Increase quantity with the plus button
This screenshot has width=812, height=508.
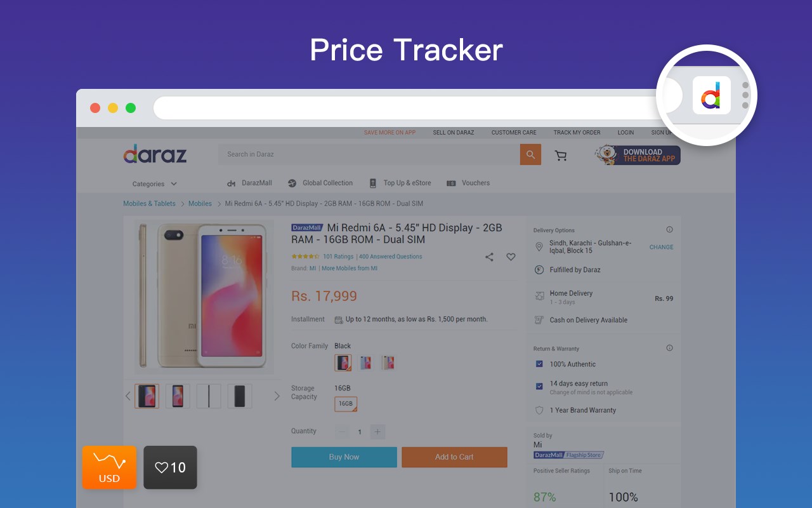[x=377, y=432]
